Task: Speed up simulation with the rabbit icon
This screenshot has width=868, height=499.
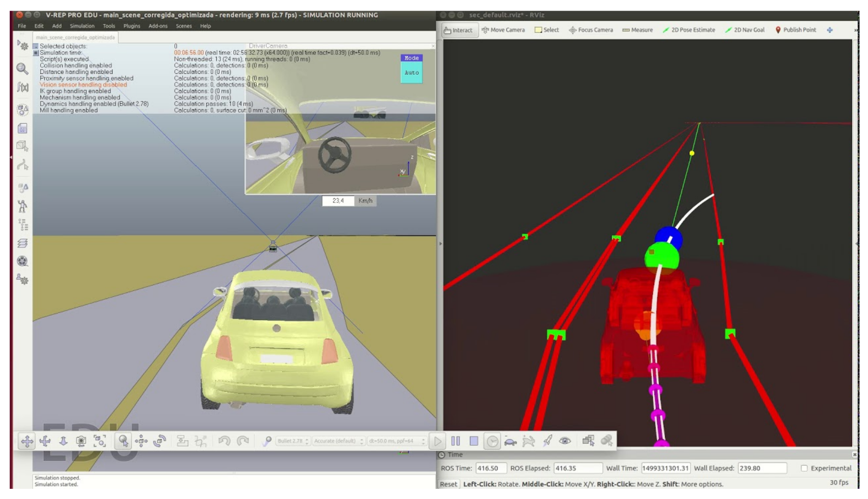Action: pos(529,441)
